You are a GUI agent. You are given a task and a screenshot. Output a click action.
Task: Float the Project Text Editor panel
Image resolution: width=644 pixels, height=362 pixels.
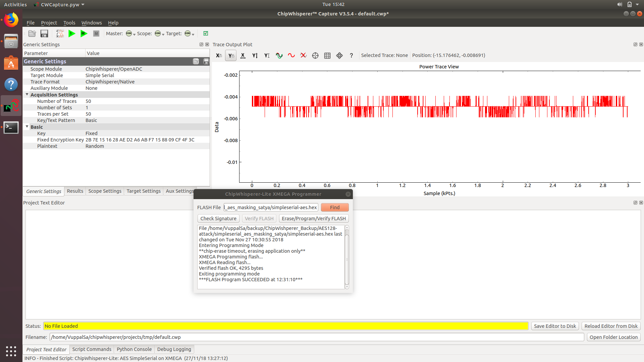click(x=635, y=202)
